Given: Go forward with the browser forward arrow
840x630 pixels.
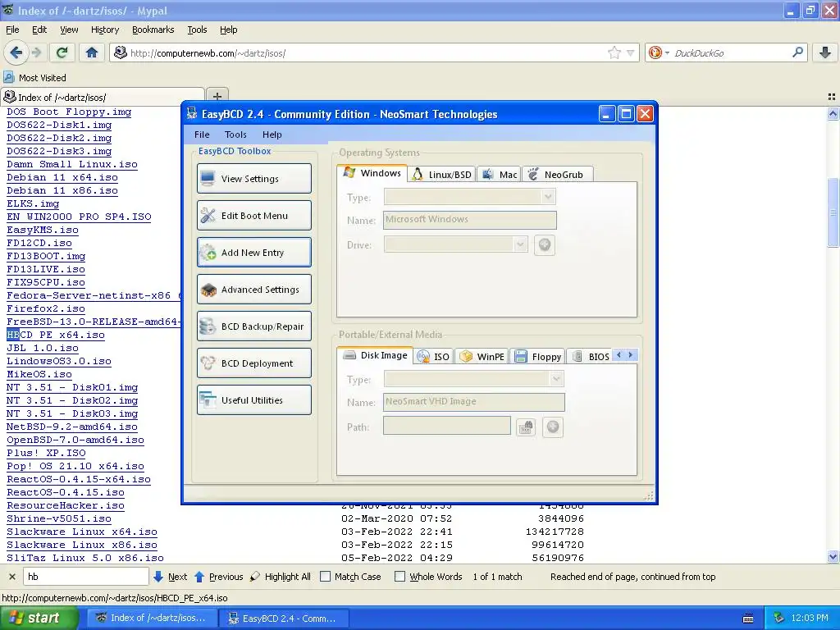Looking at the screenshot, I should [x=36, y=52].
